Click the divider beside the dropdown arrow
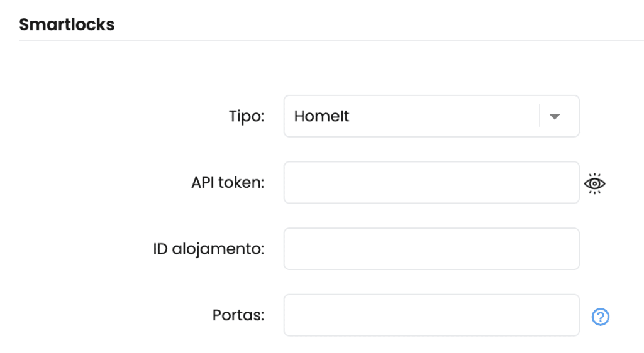This screenshot has width=644, height=353. coord(539,116)
